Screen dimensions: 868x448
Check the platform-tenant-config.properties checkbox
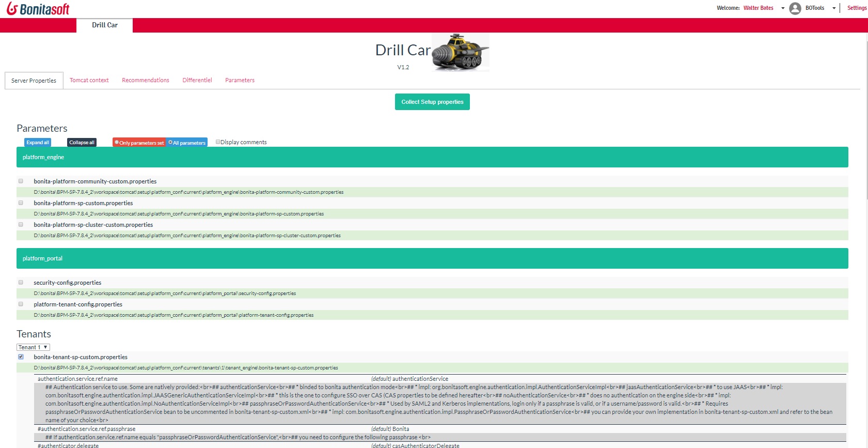coord(21,304)
